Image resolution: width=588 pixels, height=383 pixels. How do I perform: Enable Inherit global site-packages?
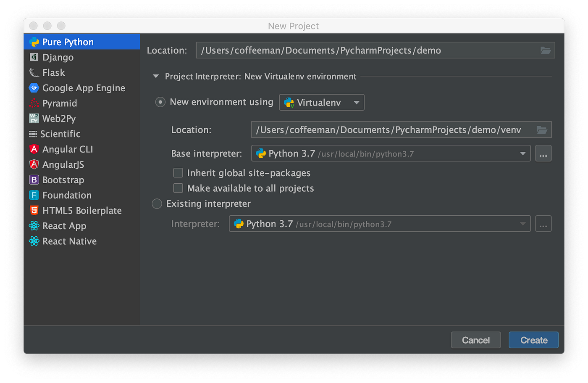pos(178,172)
